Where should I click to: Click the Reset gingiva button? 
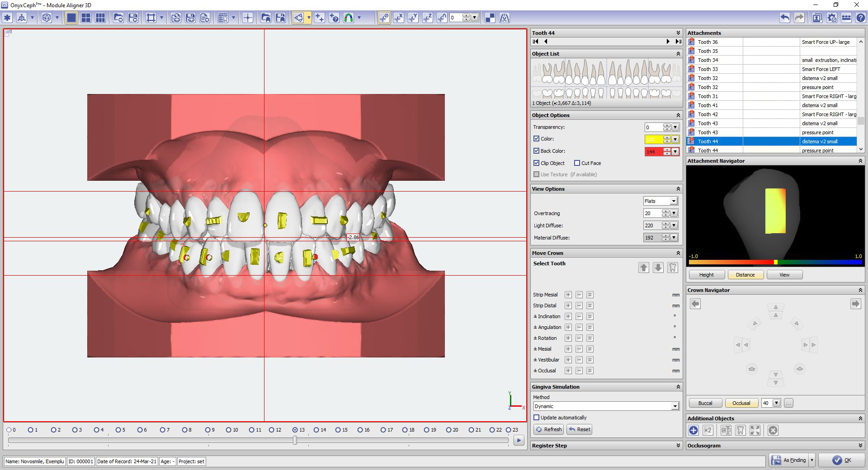tap(579, 429)
